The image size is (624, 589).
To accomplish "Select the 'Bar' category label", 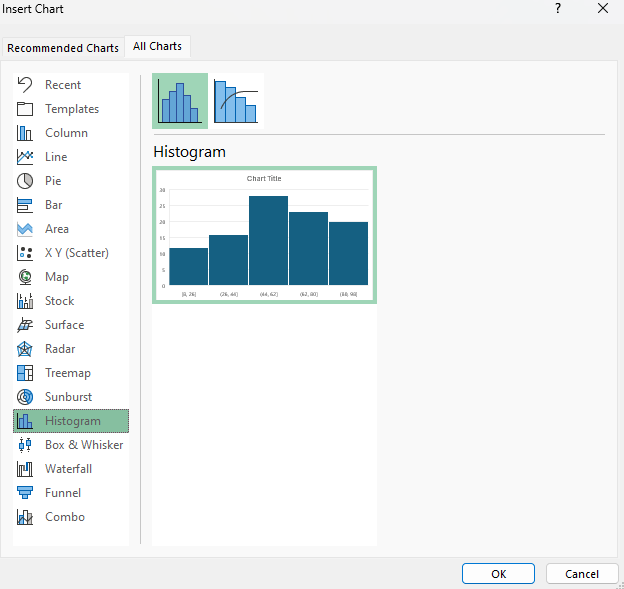I will [54, 205].
